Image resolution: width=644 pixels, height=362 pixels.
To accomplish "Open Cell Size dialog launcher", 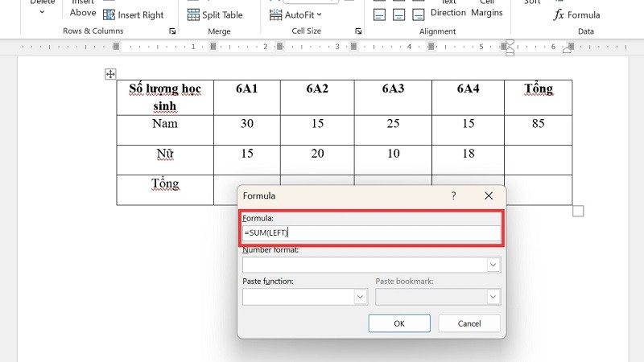I will pos(357,31).
